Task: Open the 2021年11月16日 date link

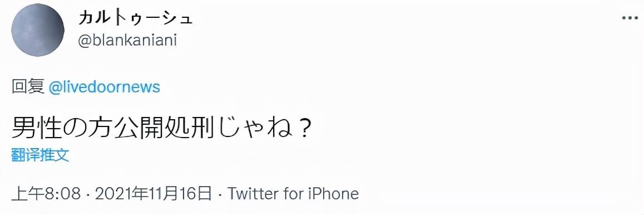Action: 153,194
